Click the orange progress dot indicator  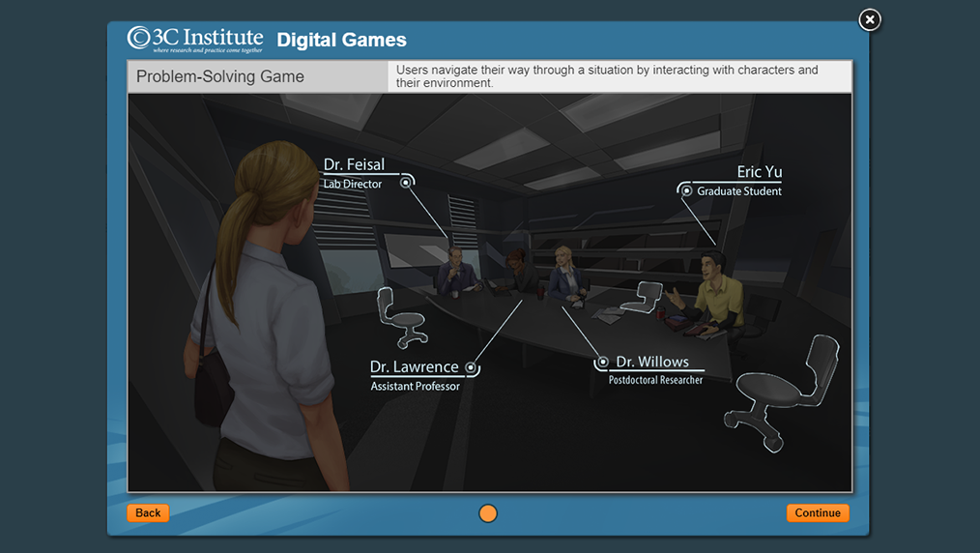[x=488, y=513]
